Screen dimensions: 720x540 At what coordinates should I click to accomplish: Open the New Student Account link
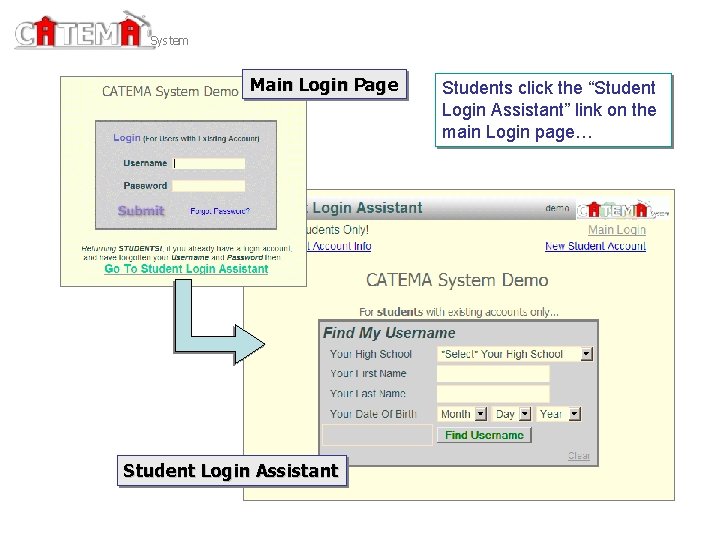(596, 246)
